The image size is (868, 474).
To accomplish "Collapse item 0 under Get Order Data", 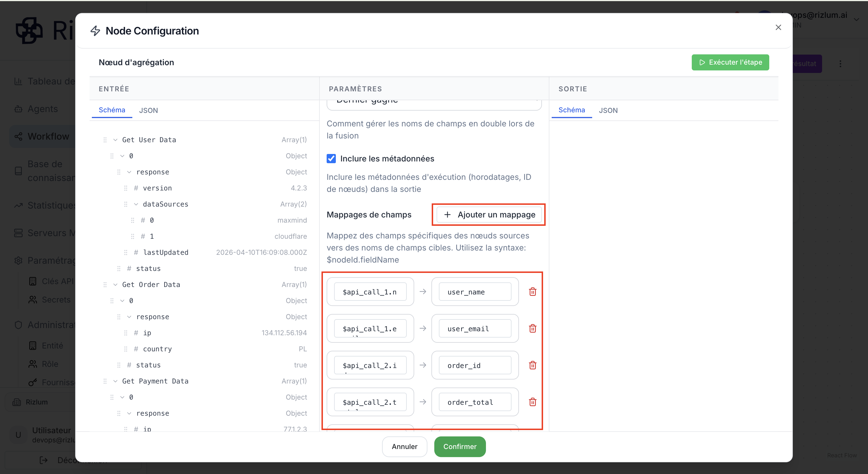I will 122,300.
